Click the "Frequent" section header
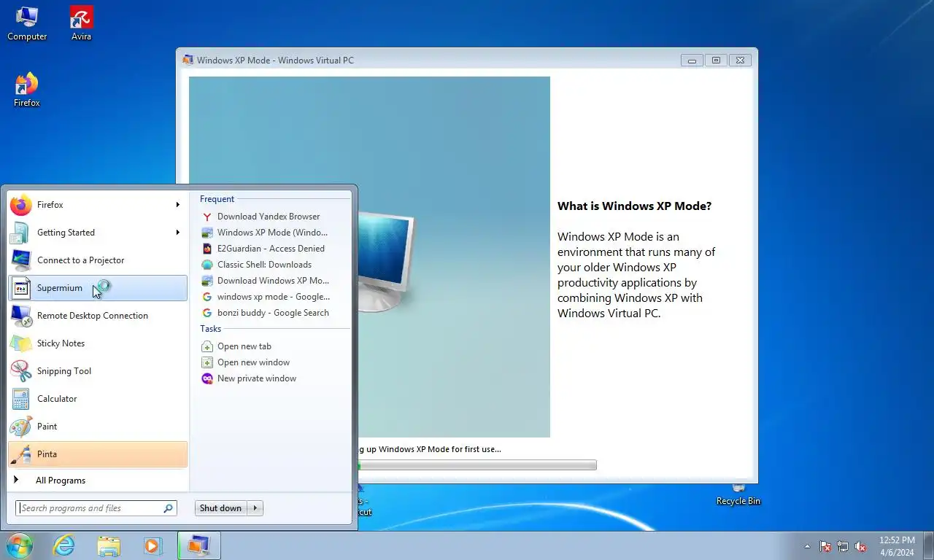 tap(217, 199)
